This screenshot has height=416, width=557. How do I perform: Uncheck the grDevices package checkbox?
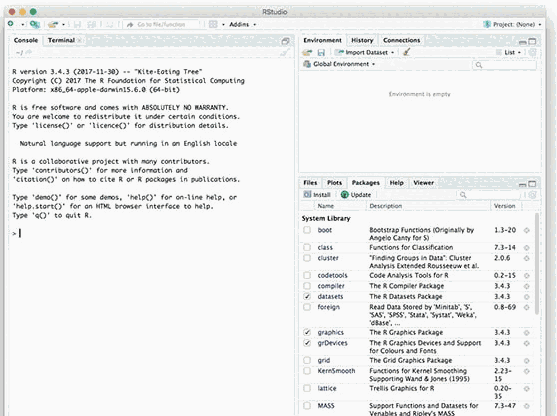point(307,343)
